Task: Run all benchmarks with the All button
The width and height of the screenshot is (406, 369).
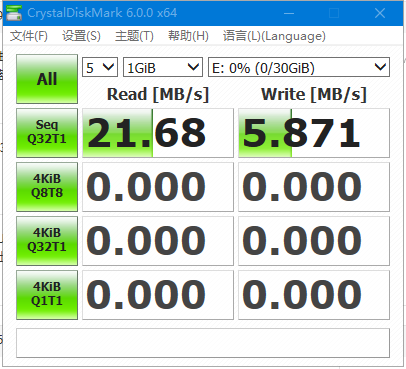Action: pyautogui.click(x=47, y=79)
